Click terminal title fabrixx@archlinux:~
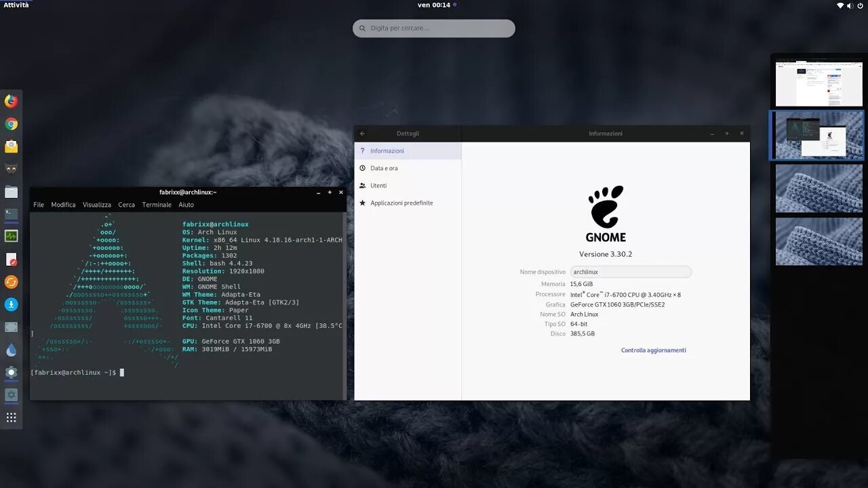The image size is (868, 488). coord(188,192)
